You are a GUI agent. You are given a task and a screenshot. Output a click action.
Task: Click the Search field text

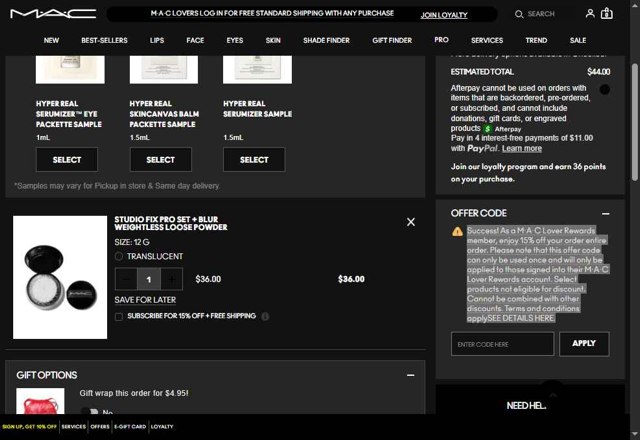point(541,14)
